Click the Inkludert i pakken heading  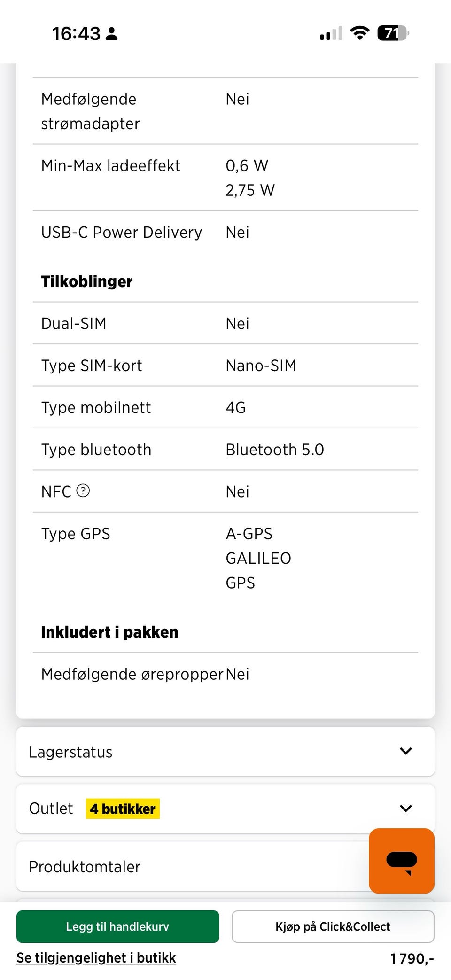(109, 632)
